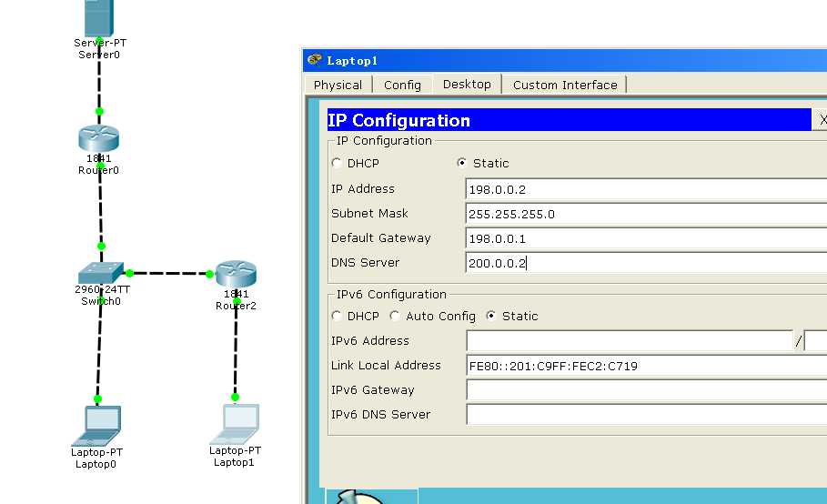Click the "Laptop0" device label
The width and height of the screenshot is (827, 504).
tap(96, 464)
